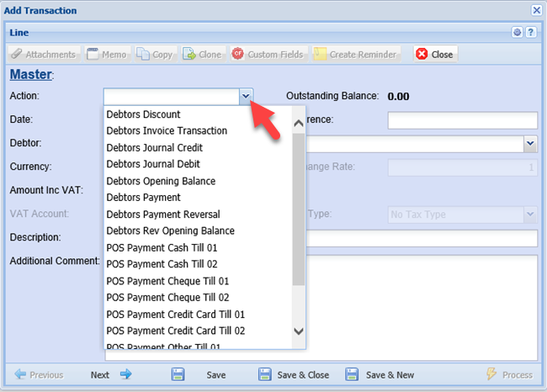Open the help question mark icon
Image resolution: width=547 pixels, height=392 pixels.
pyautogui.click(x=531, y=32)
